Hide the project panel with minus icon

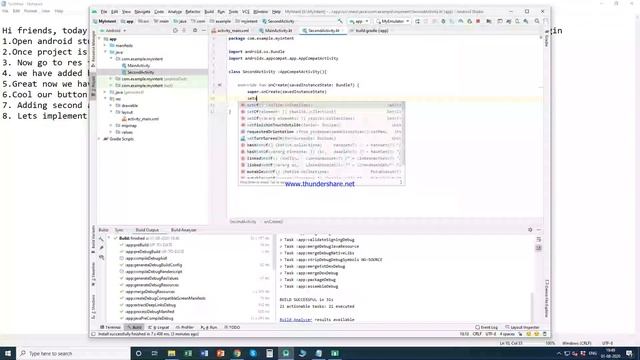pyautogui.click(x=204, y=31)
